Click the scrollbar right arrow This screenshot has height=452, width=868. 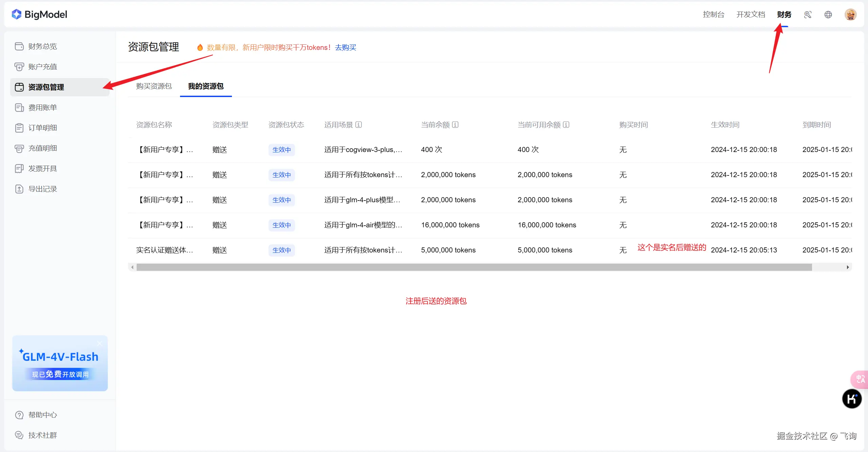tap(848, 267)
